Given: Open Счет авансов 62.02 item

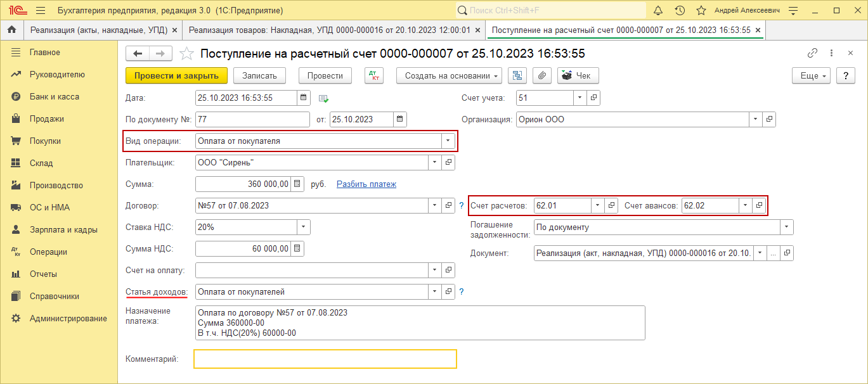Looking at the screenshot, I should pyautogui.click(x=758, y=205).
